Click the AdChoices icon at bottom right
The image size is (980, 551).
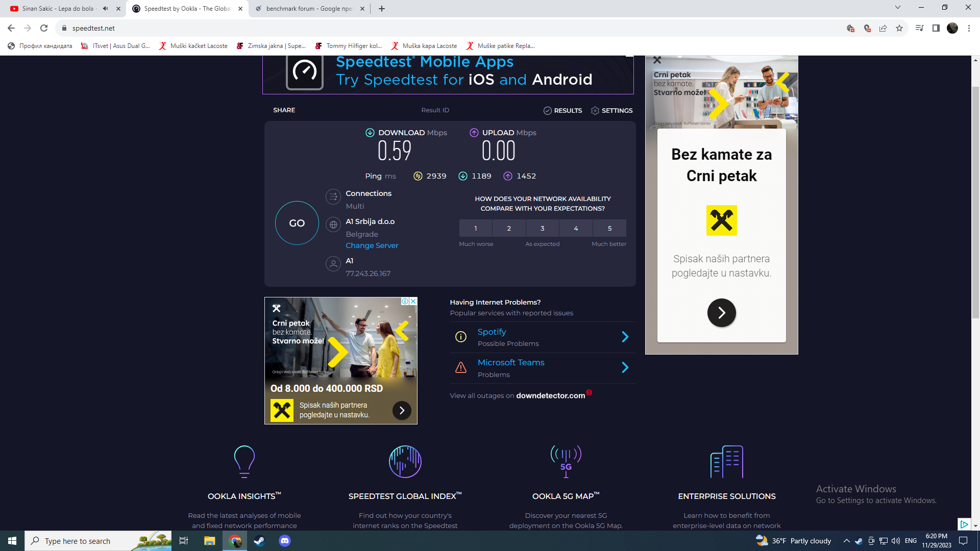(964, 524)
